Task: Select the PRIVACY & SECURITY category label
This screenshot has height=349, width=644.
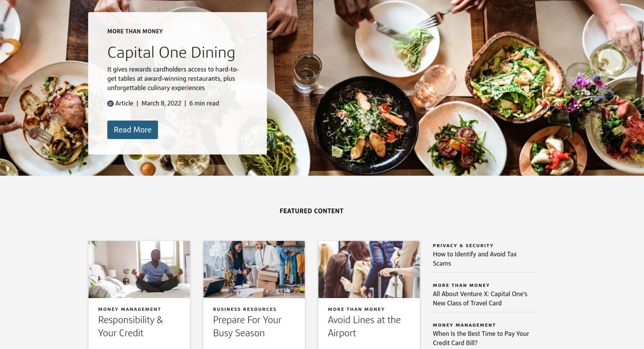Action: click(x=463, y=246)
